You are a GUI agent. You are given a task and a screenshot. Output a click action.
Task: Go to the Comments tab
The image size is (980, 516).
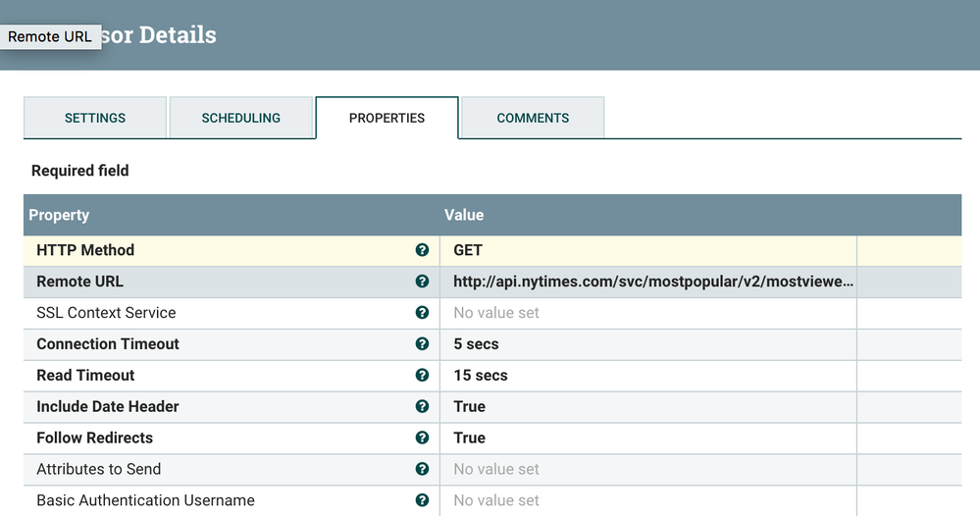[533, 118]
